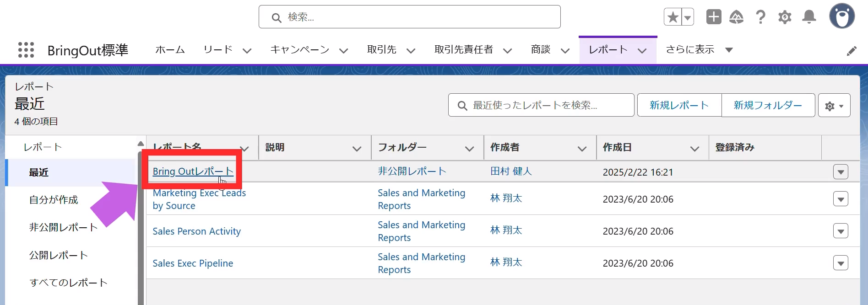
Task: Expand the 取引先 tab chevron
Action: [x=411, y=51]
